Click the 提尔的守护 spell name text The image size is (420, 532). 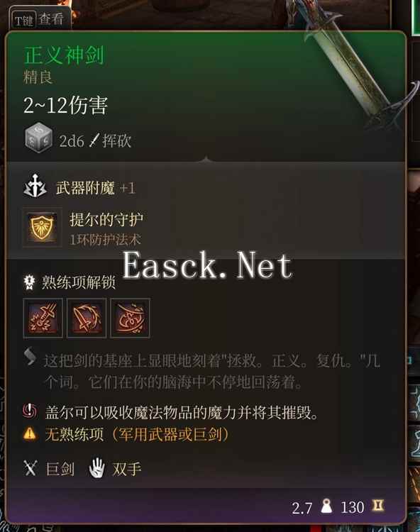pos(106,219)
